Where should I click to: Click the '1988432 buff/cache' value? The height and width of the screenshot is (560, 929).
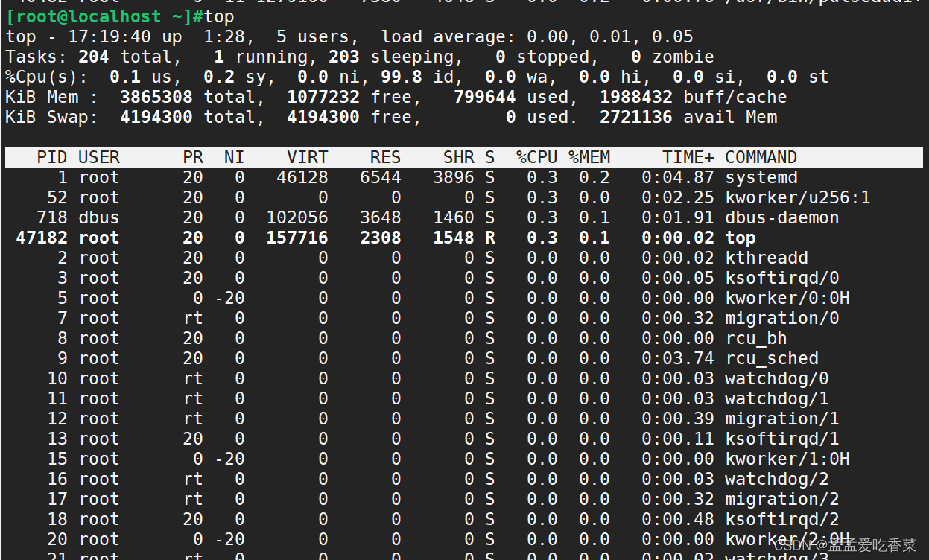[x=694, y=97]
